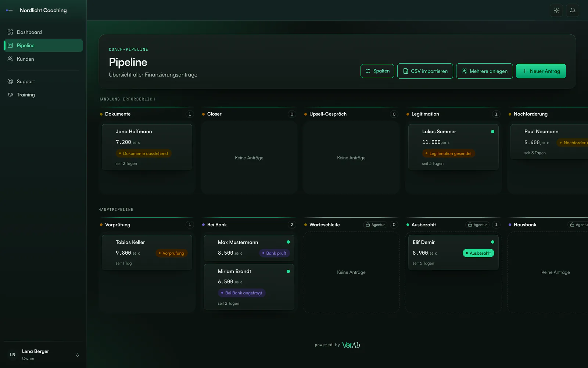Click the Upsell-Gespräch column header
This screenshot has height=368, width=588.
coord(328,114)
